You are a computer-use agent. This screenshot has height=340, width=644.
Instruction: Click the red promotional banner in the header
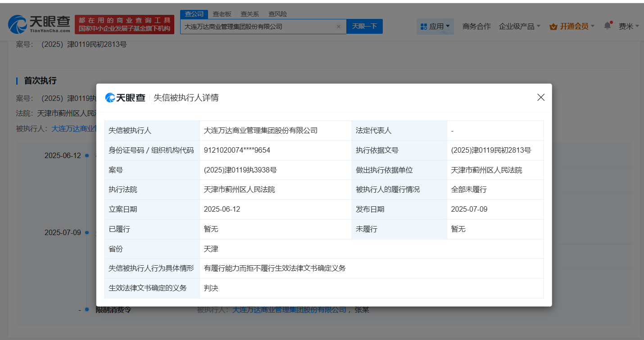(124, 24)
